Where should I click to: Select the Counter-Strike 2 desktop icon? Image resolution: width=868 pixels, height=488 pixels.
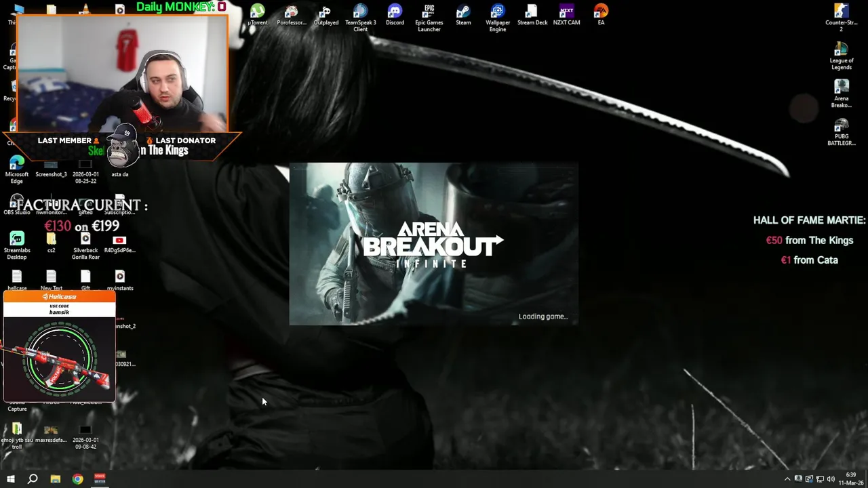click(842, 18)
